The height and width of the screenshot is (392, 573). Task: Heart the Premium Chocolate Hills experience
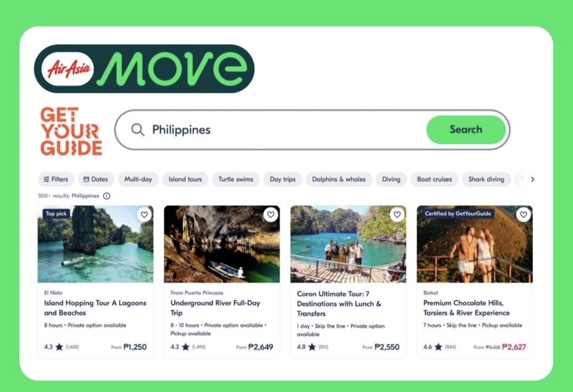524,215
